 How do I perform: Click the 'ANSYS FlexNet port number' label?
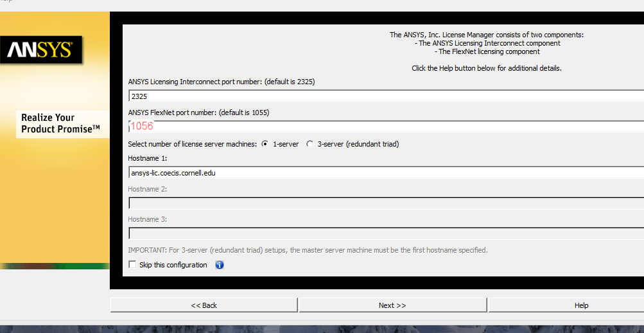point(199,112)
